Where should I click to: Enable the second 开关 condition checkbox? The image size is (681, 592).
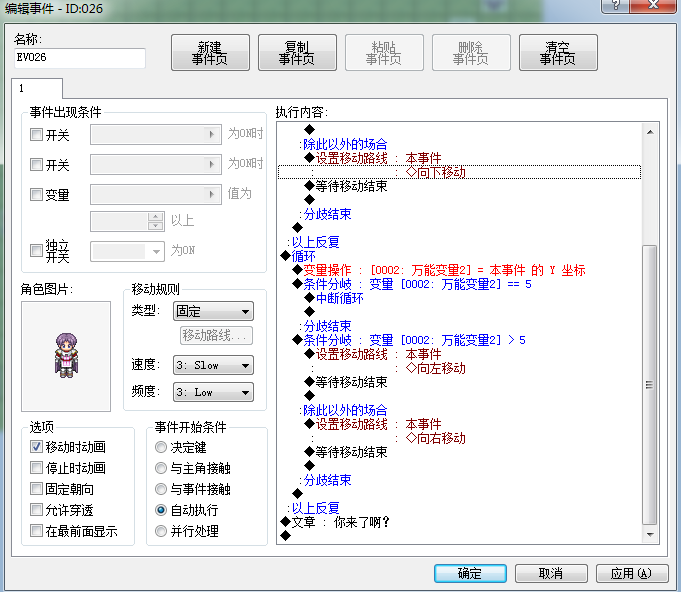[36, 165]
